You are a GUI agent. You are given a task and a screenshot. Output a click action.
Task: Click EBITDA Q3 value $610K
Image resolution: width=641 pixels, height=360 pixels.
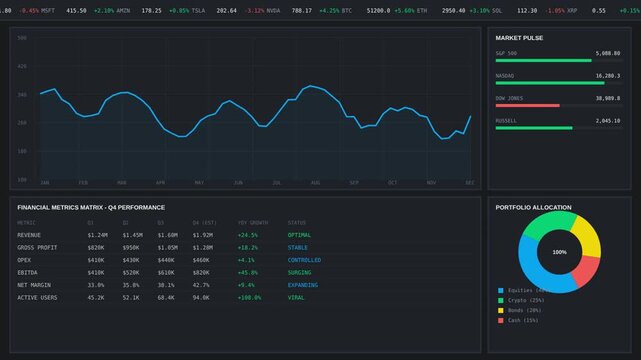(x=166, y=273)
